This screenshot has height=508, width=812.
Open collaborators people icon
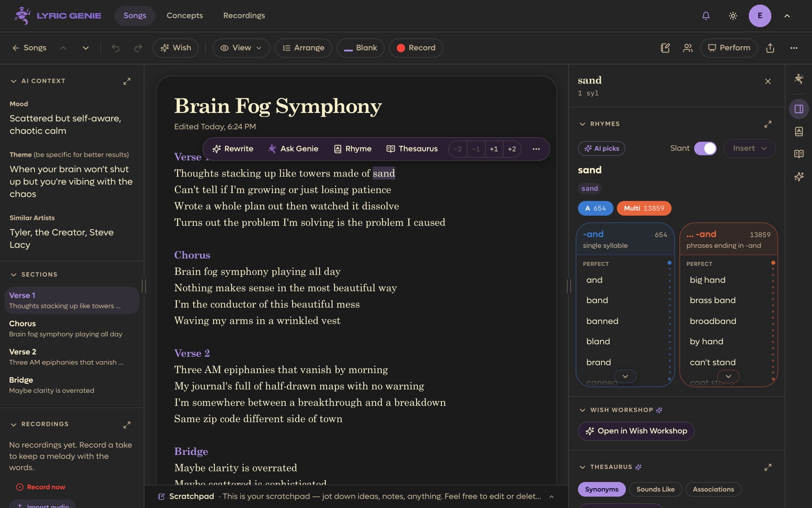point(688,48)
